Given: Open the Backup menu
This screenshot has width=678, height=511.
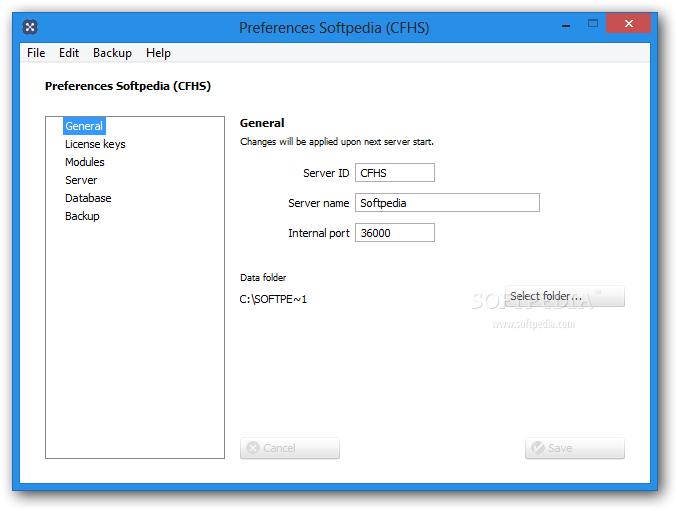Looking at the screenshot, I should pos(112,53).
